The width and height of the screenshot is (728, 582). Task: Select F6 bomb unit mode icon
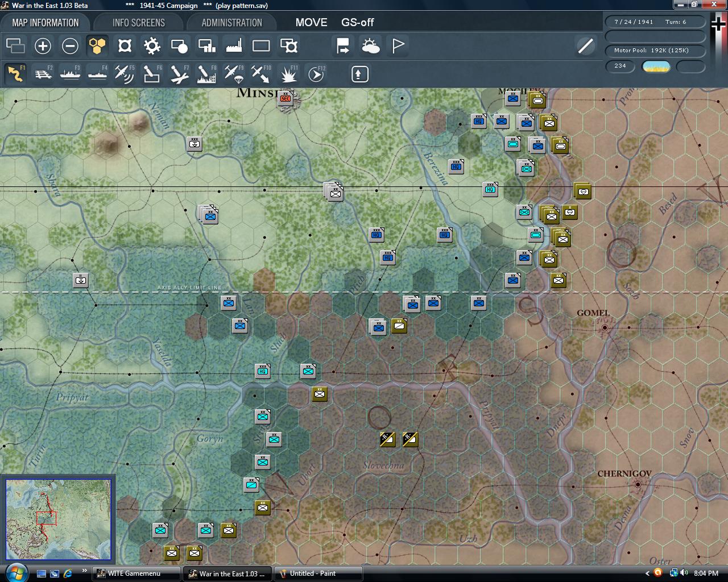(152, 74)
